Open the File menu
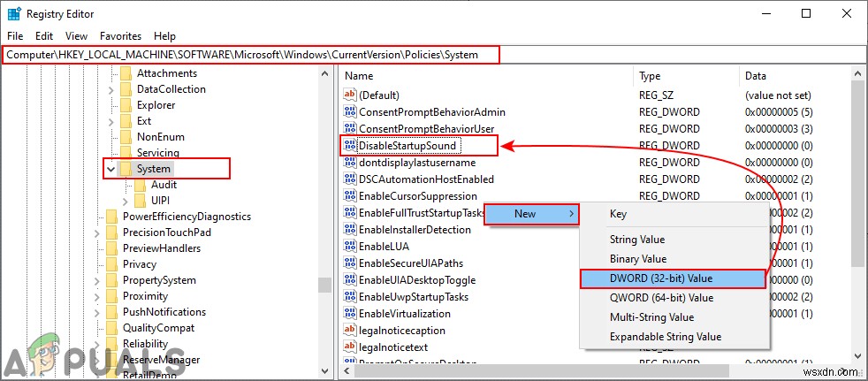Screen dimensions: 868x381 click(16, 36)
